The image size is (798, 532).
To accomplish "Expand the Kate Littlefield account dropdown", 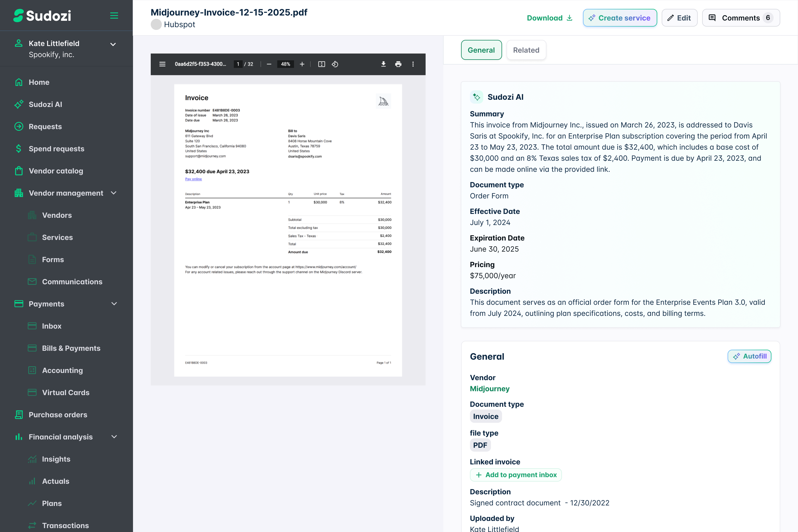I will click(113, 44).
